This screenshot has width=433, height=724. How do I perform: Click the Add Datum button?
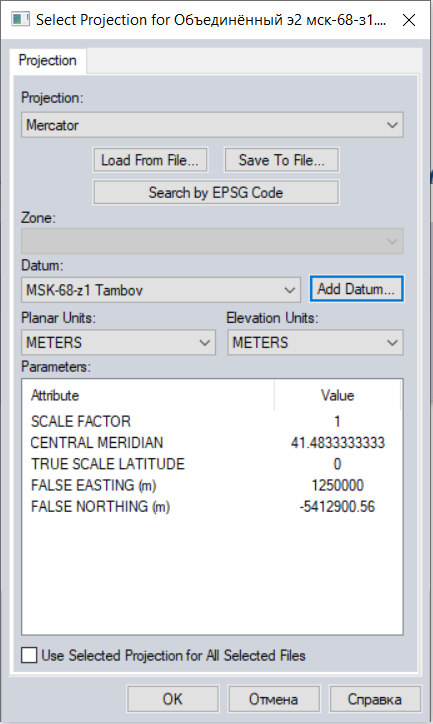pos(356,289)
